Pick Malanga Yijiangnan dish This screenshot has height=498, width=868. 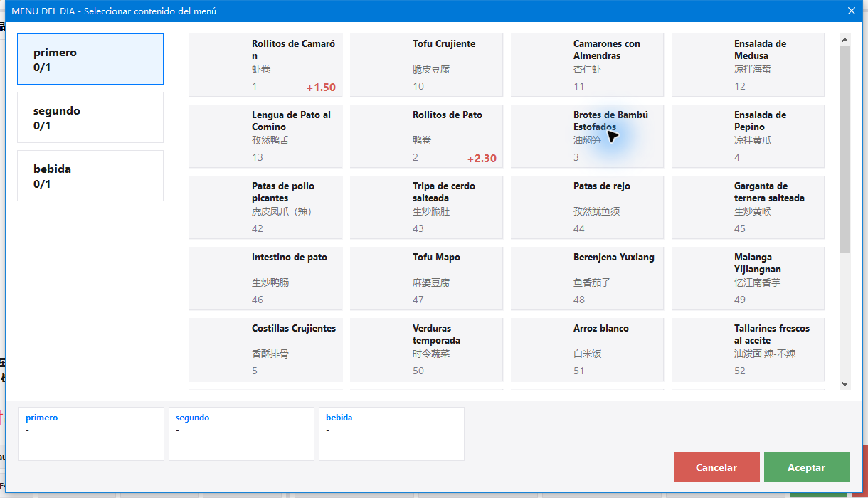tap(748, 278)
